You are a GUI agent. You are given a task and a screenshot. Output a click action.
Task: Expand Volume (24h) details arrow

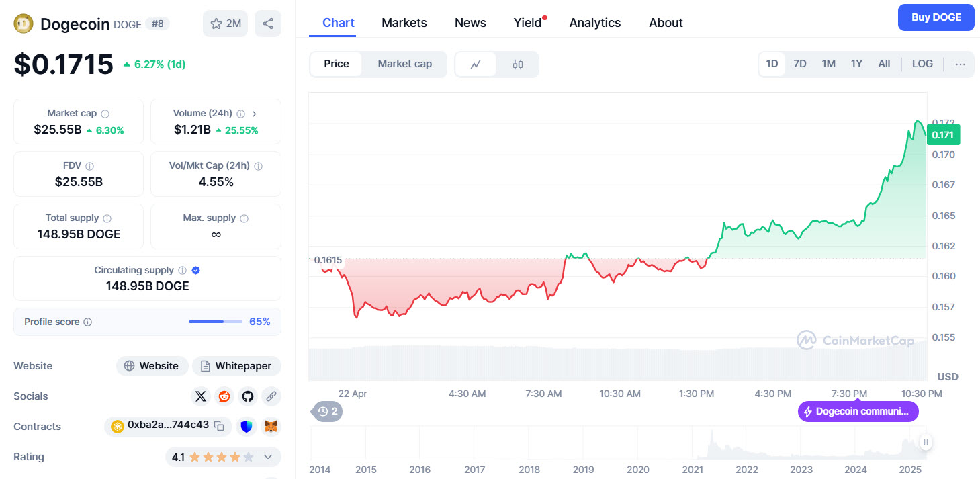pos(255,114)
